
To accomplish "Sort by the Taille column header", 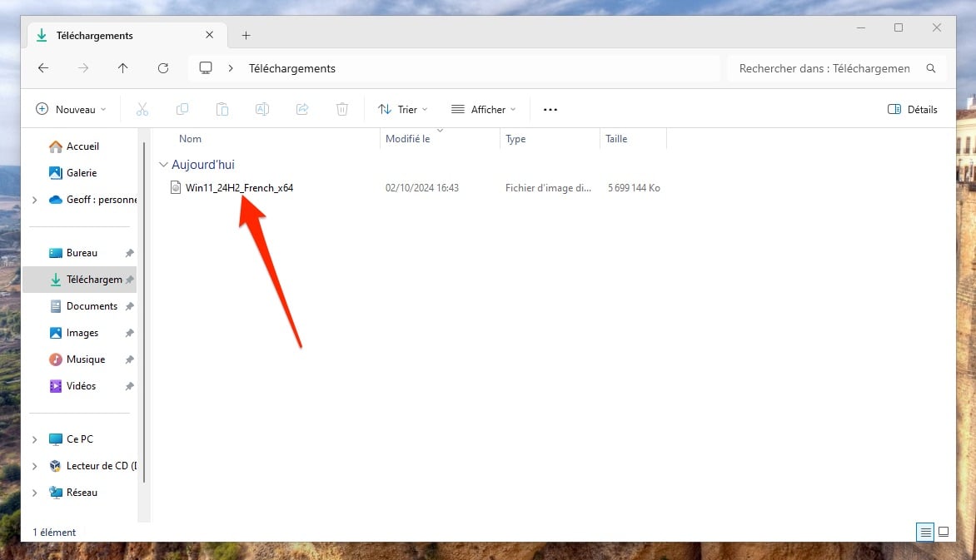I will [x=616, y=139].
